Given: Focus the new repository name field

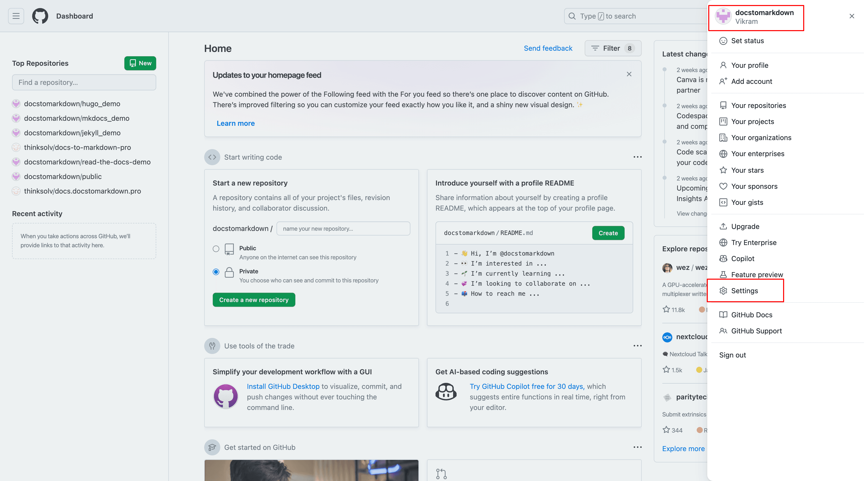Looking at the screenshot, I should (x=343, y=228).
